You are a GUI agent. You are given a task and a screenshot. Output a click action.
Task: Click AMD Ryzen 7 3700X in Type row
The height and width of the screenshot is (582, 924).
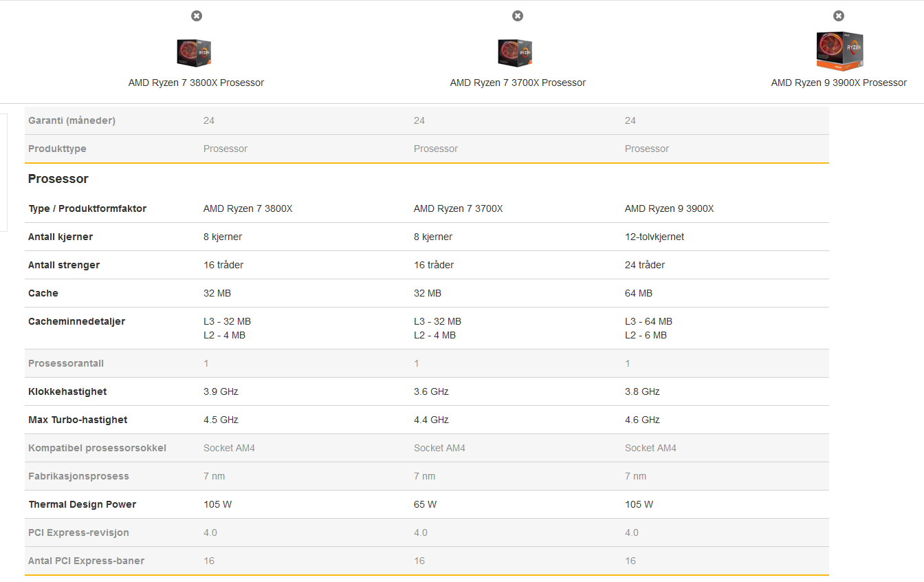pos(459,208)
